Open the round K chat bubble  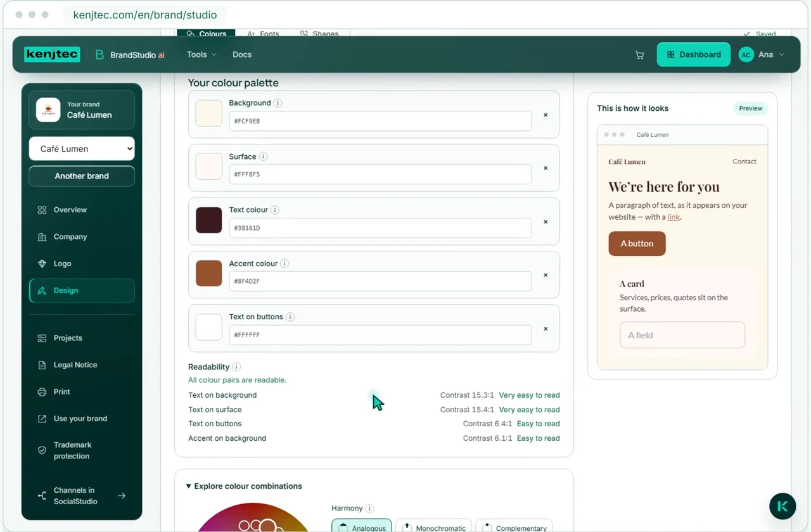coord(782,506)
